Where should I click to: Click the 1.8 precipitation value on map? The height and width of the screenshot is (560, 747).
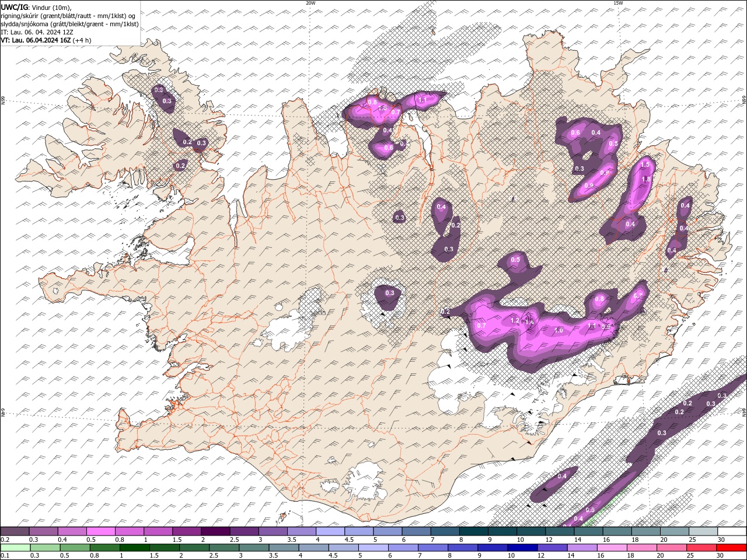[645, 179]
